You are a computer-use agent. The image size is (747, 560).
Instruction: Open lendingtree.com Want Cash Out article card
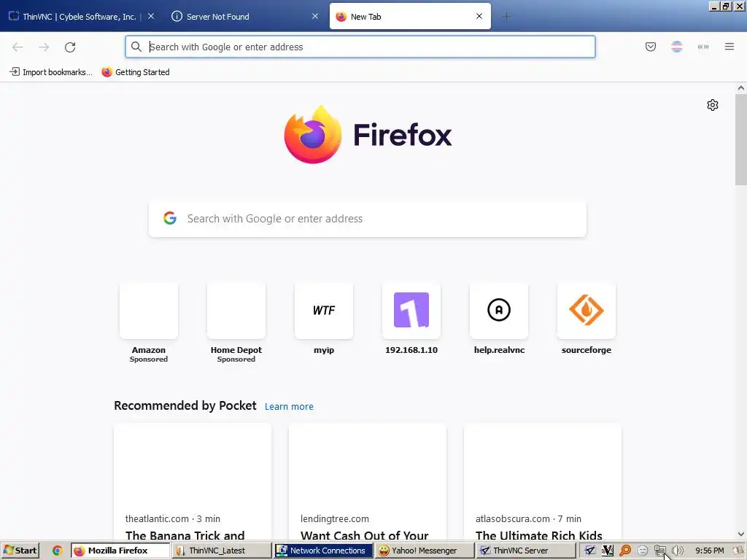(368, 482)
